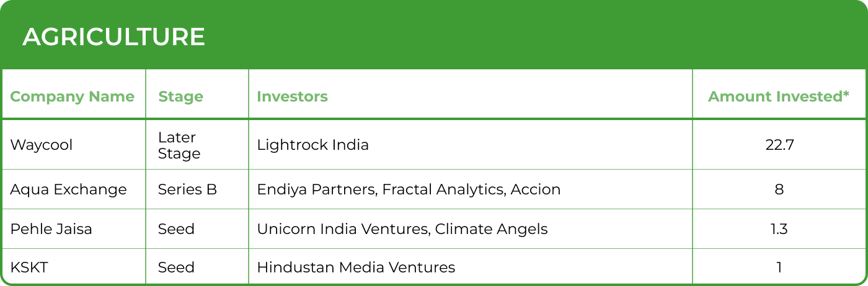Select the Waycool company cell

[42, 145]
